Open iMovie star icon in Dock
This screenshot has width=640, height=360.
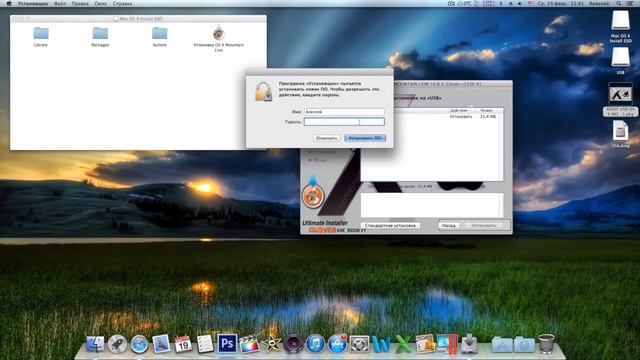(271, 344)
